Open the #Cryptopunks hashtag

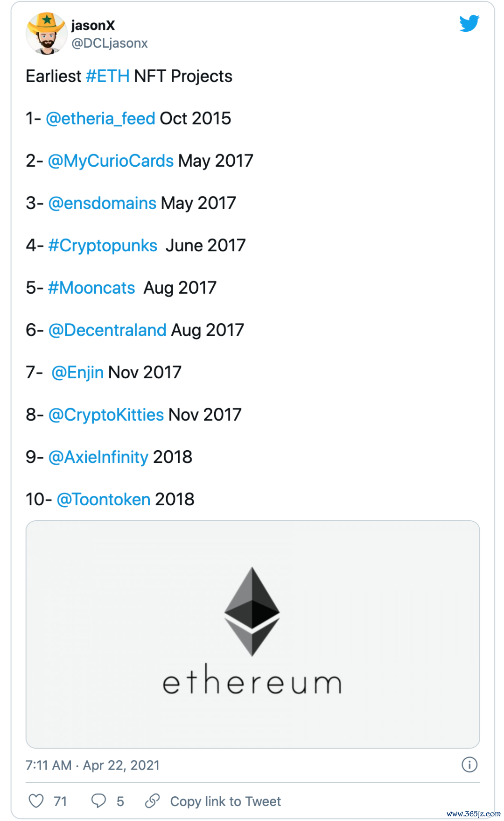(103, 245)
